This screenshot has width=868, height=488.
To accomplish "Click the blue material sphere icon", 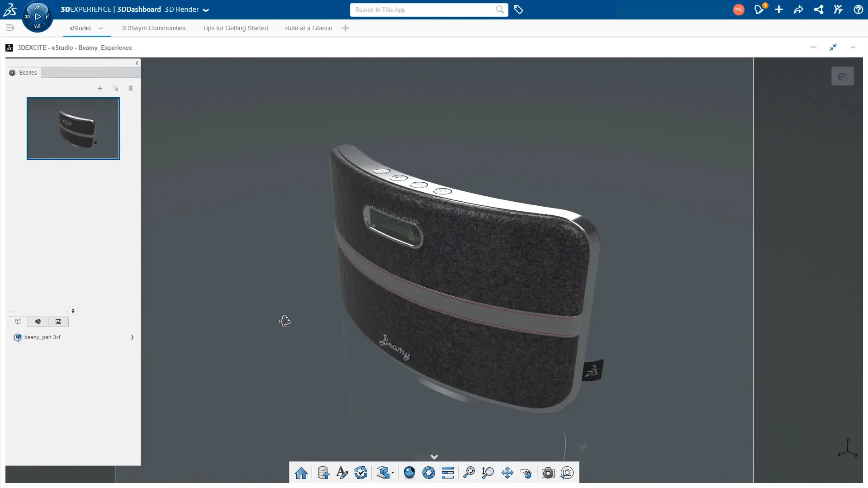I will (x=409, y=473).
